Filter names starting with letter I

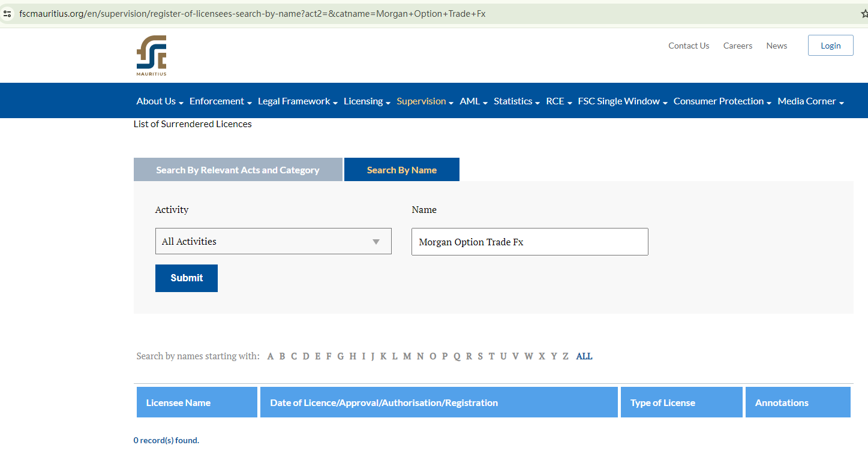(x=364, y=356)
